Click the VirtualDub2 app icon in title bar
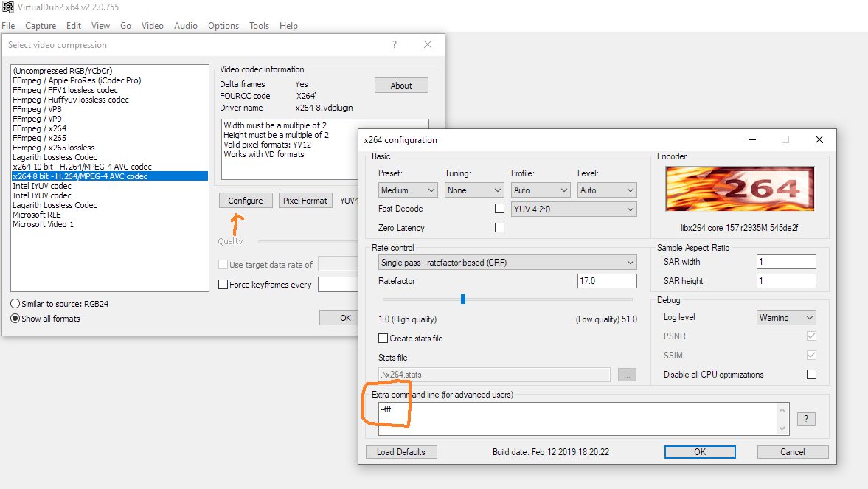 (x=8, y=7)
